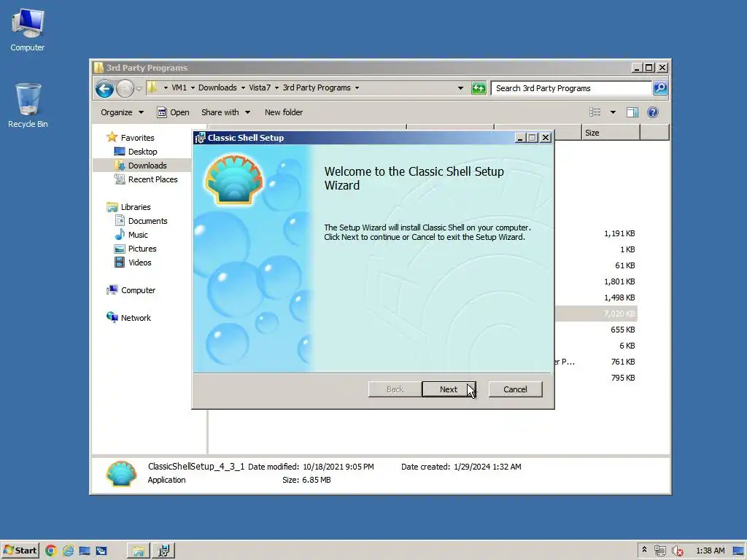
Task: Open Recent Places in navigation pane
Action: coord(146,179)
